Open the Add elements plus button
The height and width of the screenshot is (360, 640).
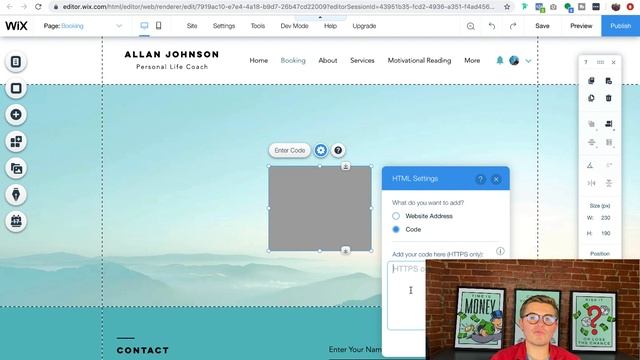click(x=16, y=115)
